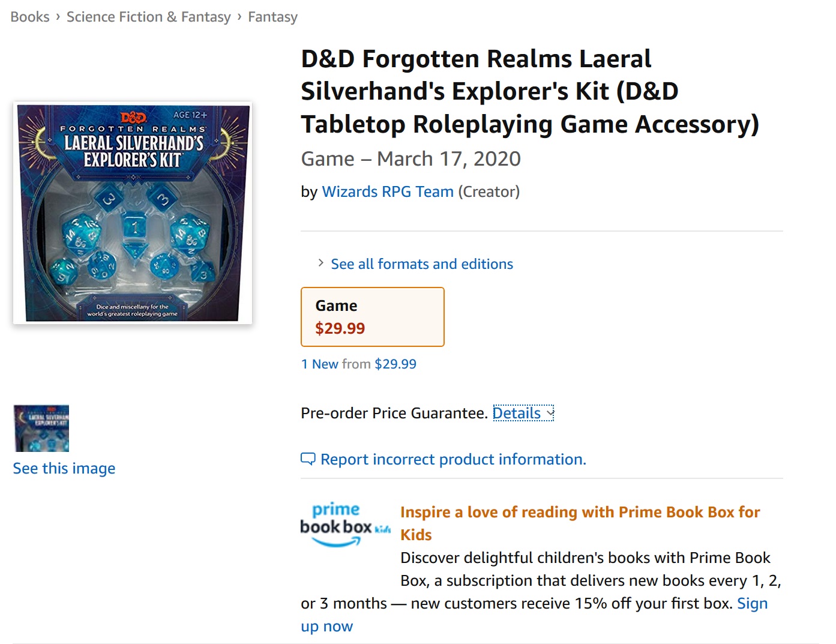
Task: Click the first breadcrumb separator arrow
Action: pos(58,17)
